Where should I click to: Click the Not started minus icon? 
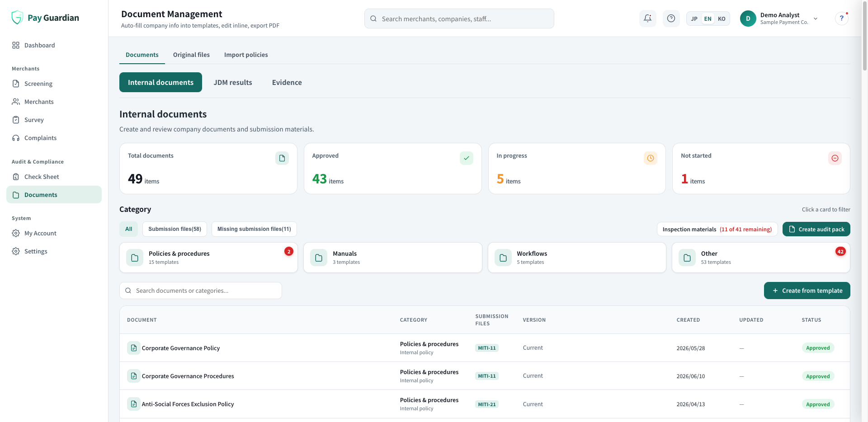click(x=835, y=158)
